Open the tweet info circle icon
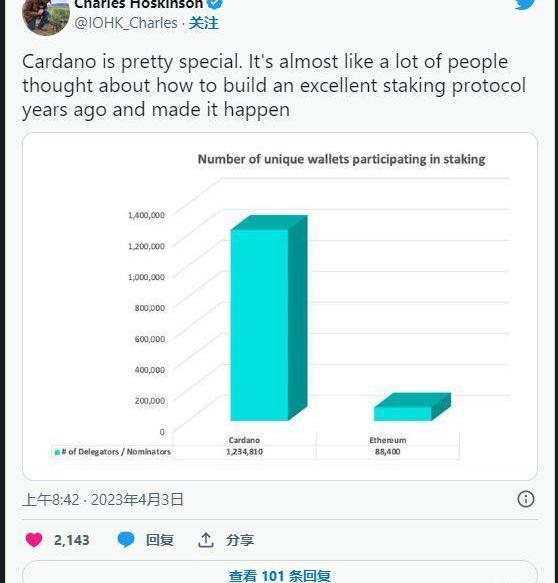This screenshot has width=558, height=583. pyautogui.click(x=526, y=499)
